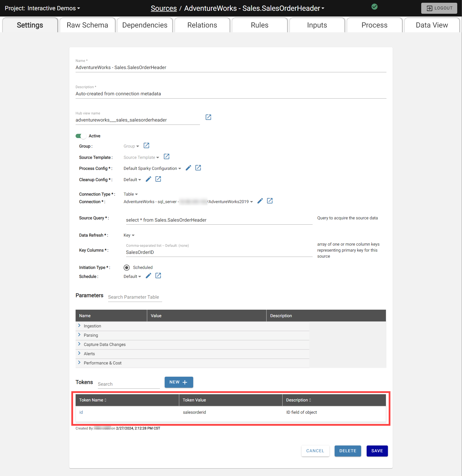Click the Hub view name field

[x=138, y=120]
